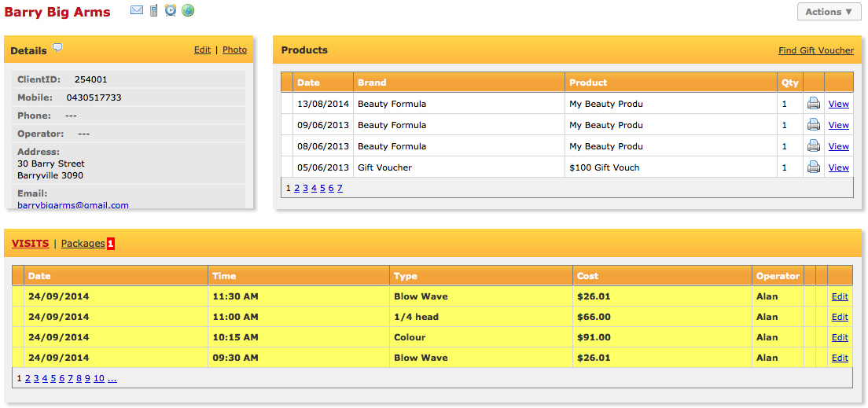Image resolution: width=868 pixels, height=408 pixels.
Task: Open the Actions dropdown
Action: coord(829,12)
